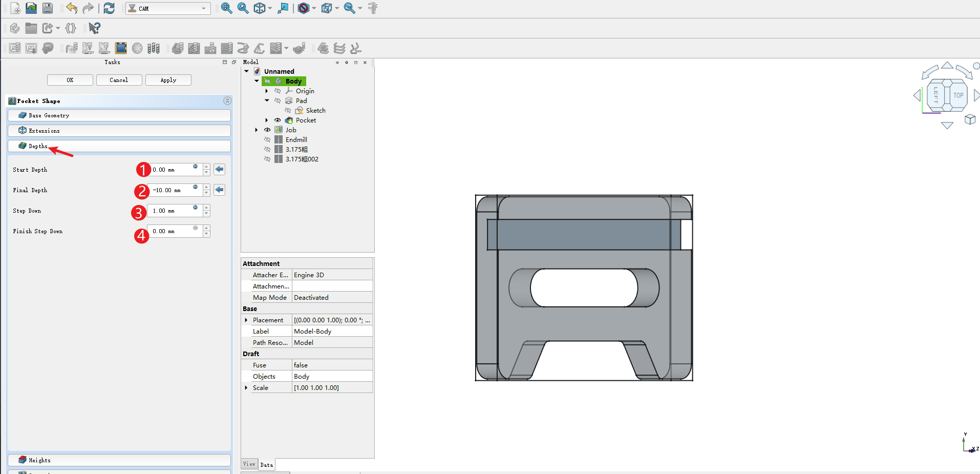Click TOP face of navigation cube
Viewport: 980px width, 474px height.
coord(958,95)
